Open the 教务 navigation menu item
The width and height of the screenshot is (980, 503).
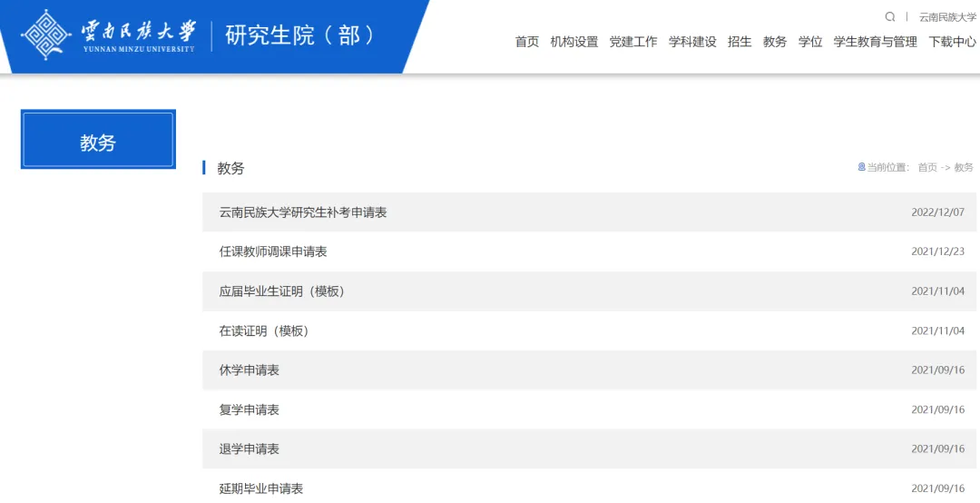(775, 42)
